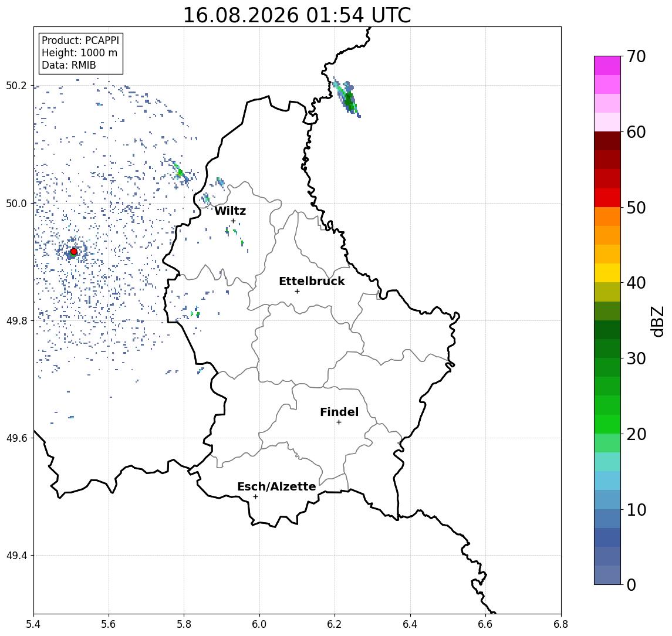This screenshot has width=672, height=636.
Task: Click the Ettelbruck city label
Action: tap(312, 281)
